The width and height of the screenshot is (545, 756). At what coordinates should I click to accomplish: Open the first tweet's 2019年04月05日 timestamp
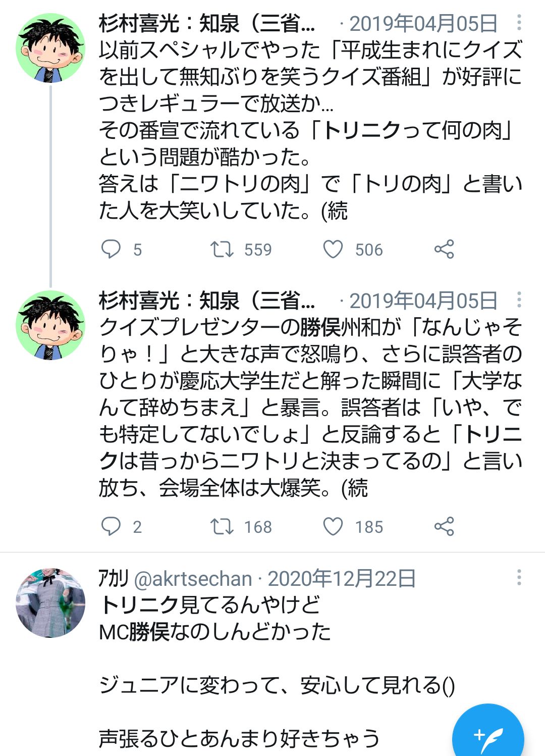(423, 24)
